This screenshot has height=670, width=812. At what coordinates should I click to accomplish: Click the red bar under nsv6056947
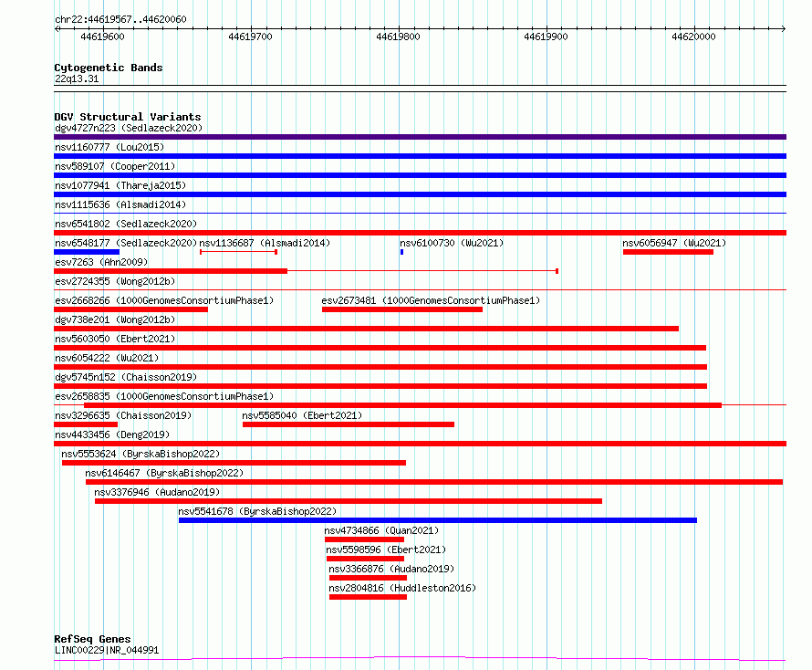point(668,252)
